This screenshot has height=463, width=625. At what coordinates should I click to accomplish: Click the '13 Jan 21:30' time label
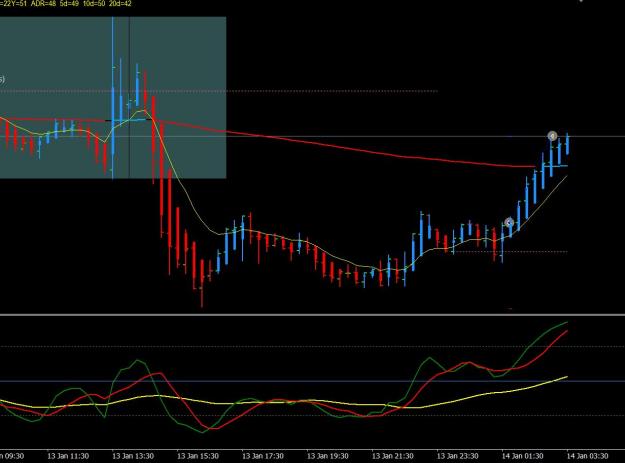(393, 456)
